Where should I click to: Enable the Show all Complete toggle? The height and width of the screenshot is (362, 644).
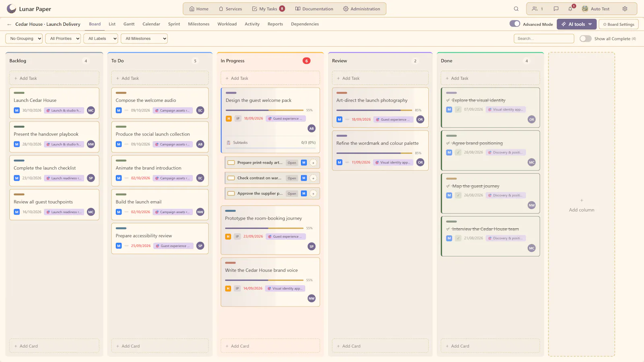[586, 39]
